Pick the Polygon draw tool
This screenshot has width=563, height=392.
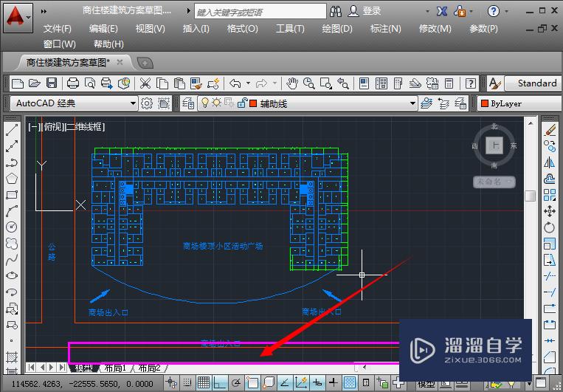pos(12,179)
